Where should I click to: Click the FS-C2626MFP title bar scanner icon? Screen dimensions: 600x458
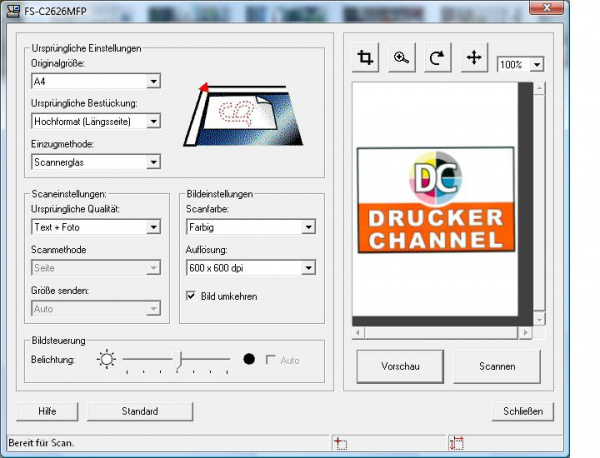[13, 11]
